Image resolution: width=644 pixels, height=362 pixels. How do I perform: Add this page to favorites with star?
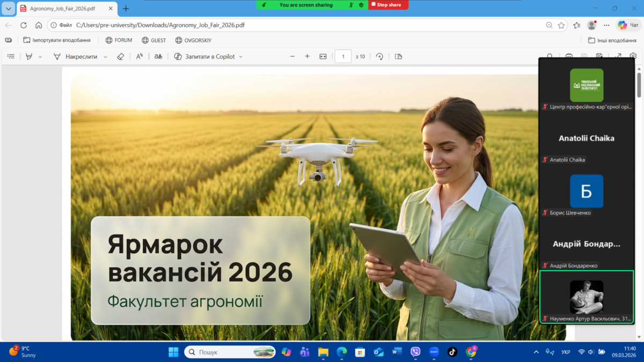(561, 25)
